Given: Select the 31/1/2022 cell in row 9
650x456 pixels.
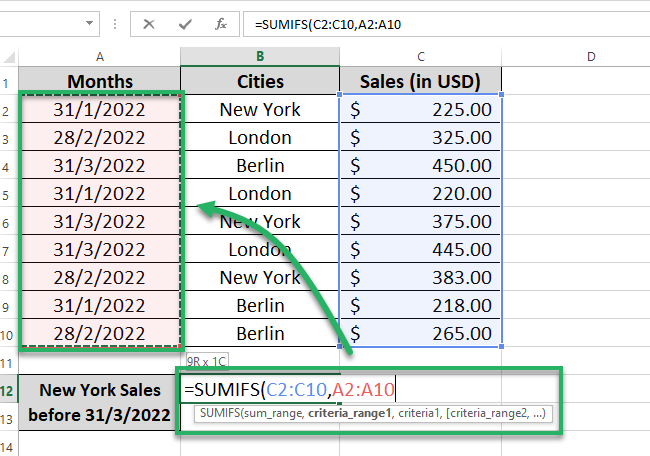Looking at the screenshot, I should 99,305.
